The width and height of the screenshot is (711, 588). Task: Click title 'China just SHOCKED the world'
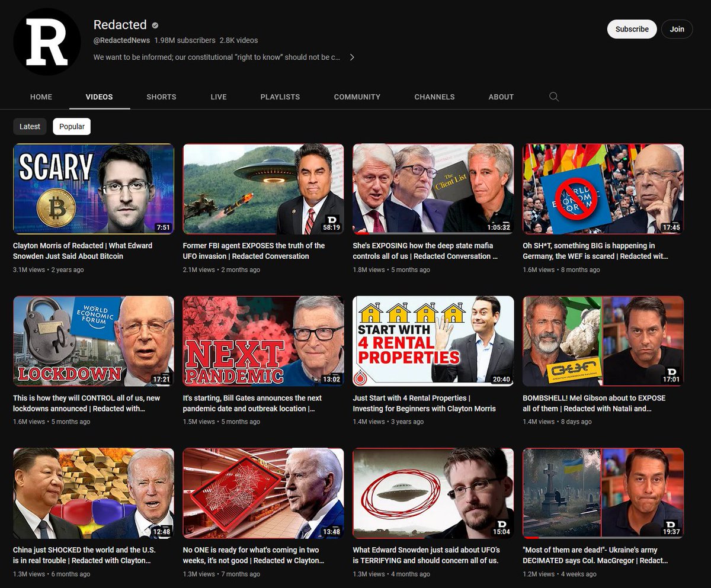coord(85,555)
